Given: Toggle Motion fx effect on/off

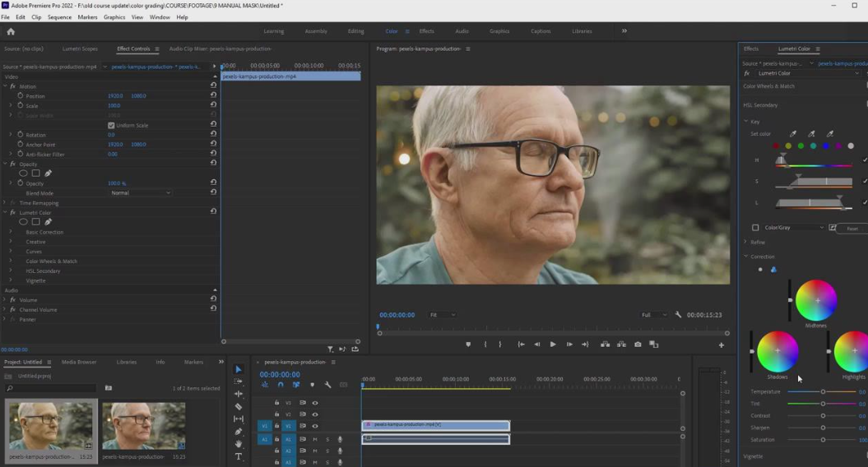Looking at the screenshot, I should tap(12, 86).
